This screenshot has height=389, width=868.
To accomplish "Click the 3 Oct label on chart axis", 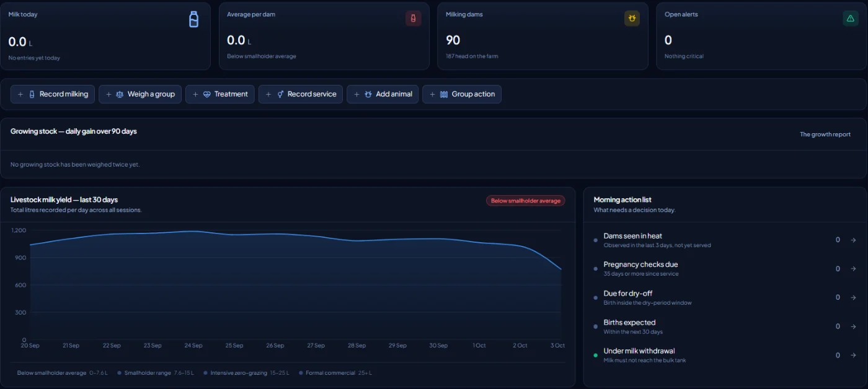I will [556, 346].
